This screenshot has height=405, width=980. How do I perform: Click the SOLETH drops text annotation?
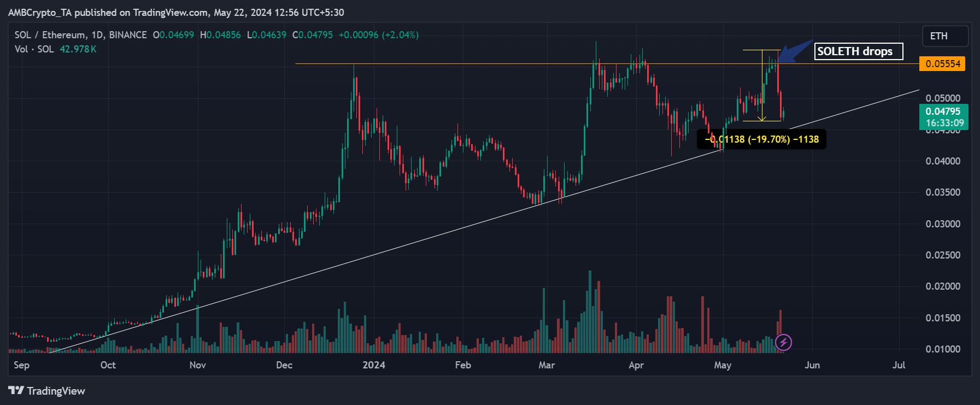[x=859, y=51]
